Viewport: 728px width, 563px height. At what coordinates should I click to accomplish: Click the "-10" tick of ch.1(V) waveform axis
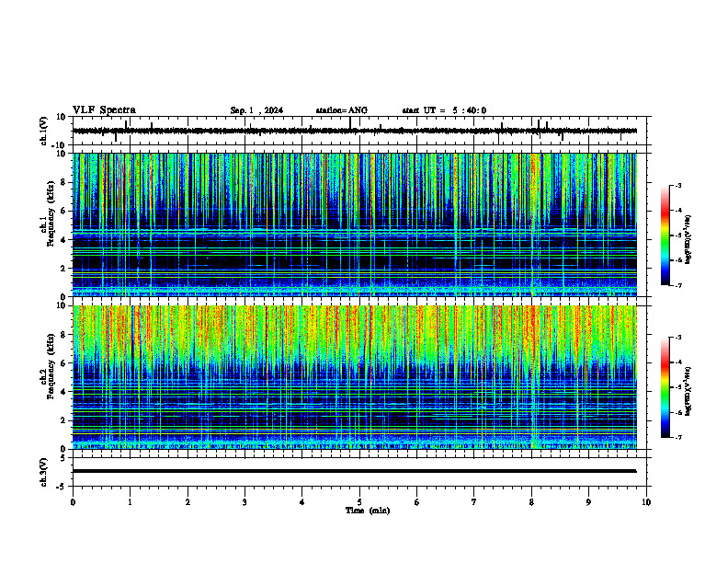coord(60,145)
